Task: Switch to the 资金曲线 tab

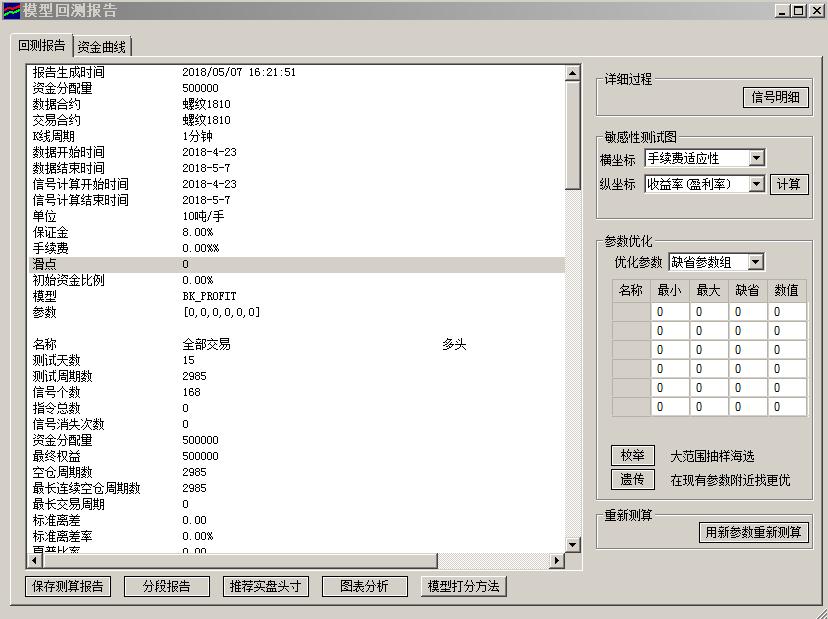Action: point(103,47)
